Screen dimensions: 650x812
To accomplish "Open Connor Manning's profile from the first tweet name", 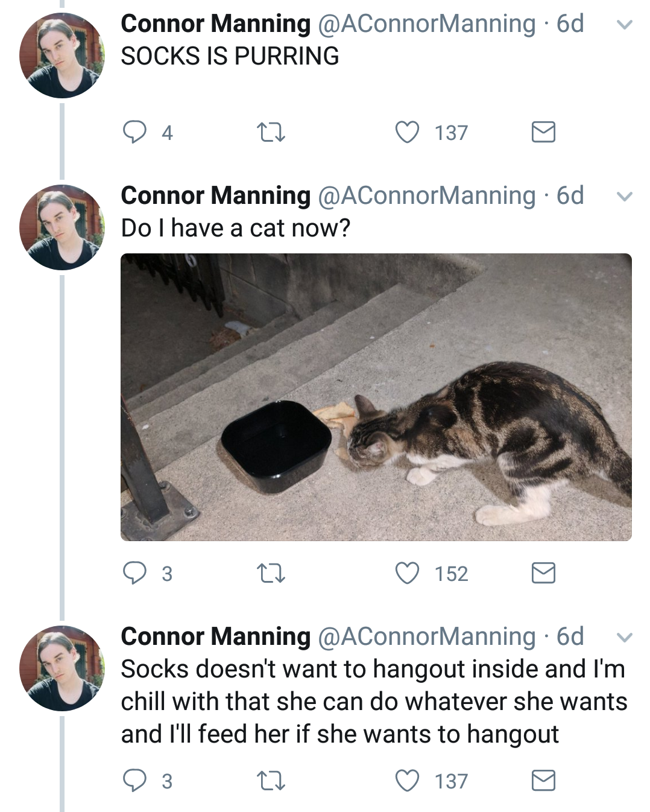I will [x=215, y=24].
